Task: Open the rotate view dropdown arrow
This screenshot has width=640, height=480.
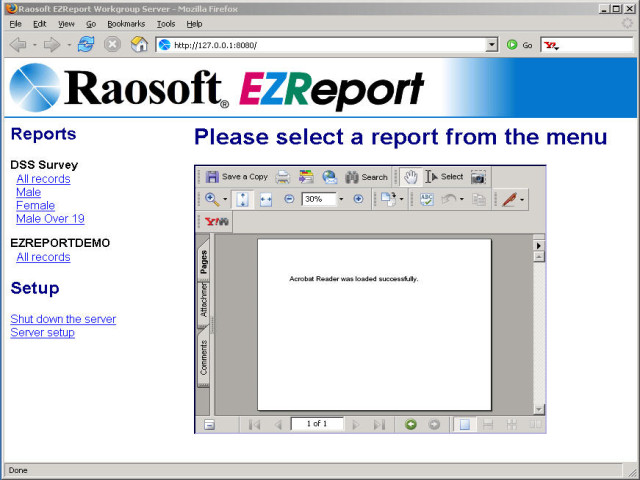Action: click(x=402, y=200)
